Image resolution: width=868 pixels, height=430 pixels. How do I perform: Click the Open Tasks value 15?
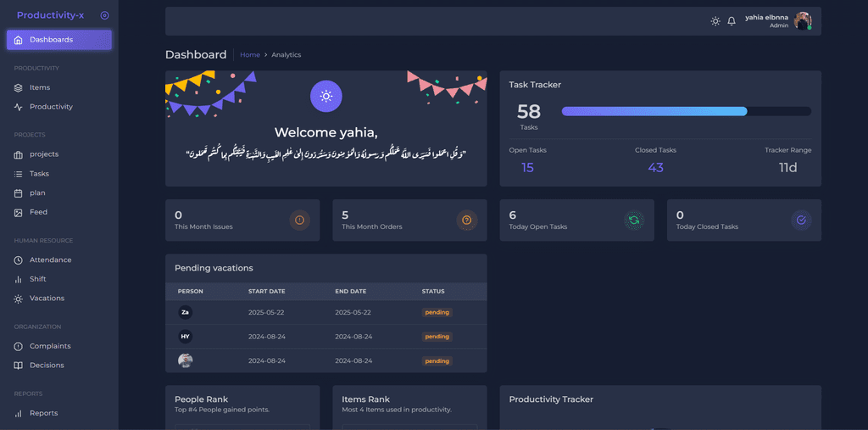[527, 167]
